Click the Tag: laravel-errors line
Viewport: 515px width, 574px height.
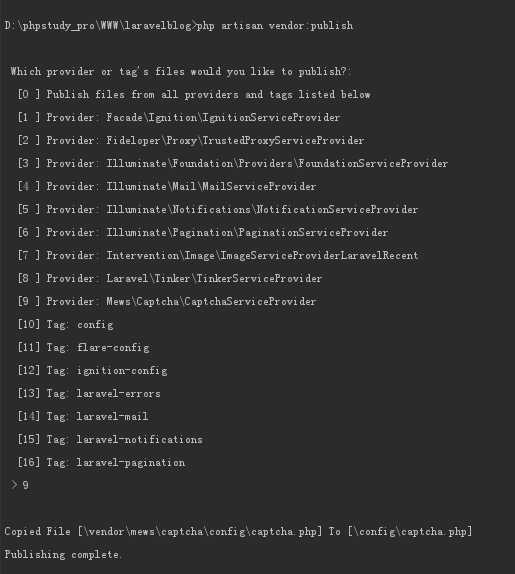[89, 394]
